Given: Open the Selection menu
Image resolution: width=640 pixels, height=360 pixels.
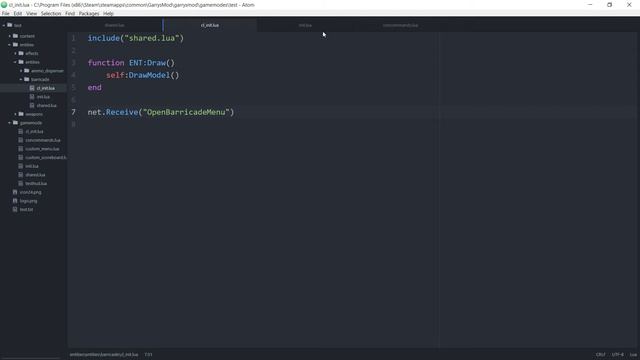Looking at the screenshot, I should point(51,13).
